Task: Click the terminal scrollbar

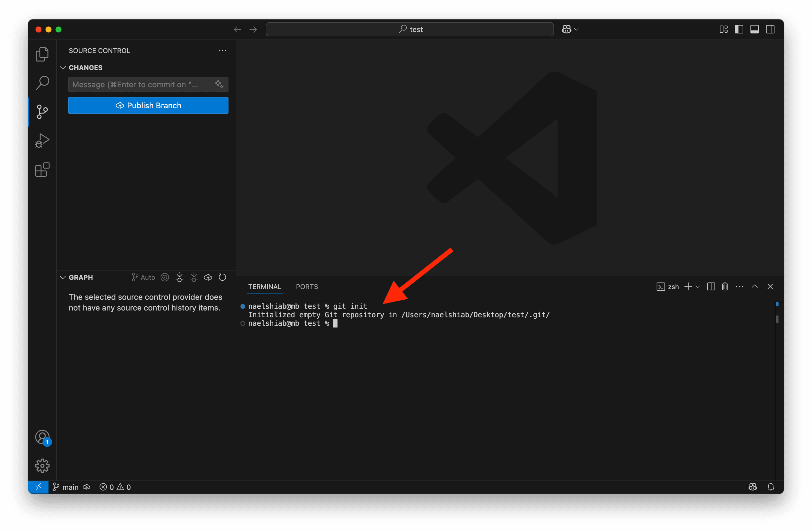Action: pyautogui.click(x=777, y=319)
